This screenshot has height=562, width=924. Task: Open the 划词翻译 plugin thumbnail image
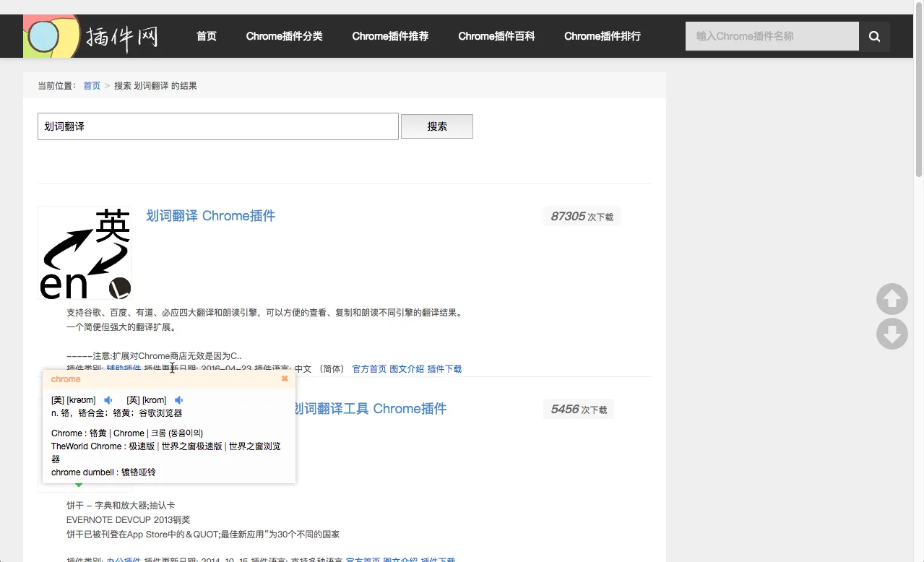point(85,253)
